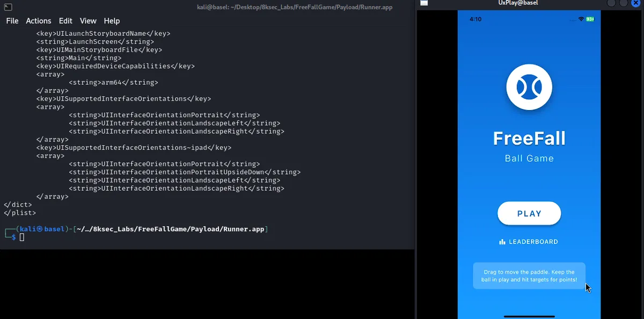This screenshot has width=644, height=319.
Task: Click the terminal prompt cursor
Action: [x=22, y=237]
